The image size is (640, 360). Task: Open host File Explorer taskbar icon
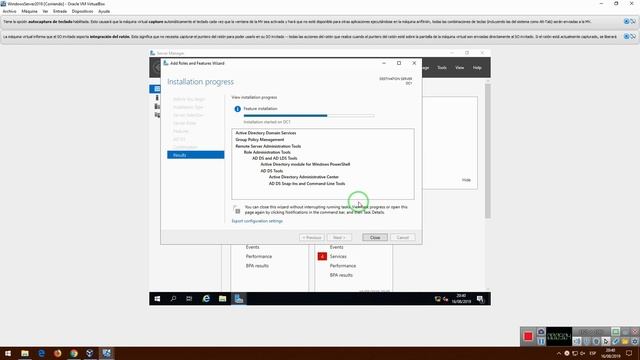(x=25, y=353)
